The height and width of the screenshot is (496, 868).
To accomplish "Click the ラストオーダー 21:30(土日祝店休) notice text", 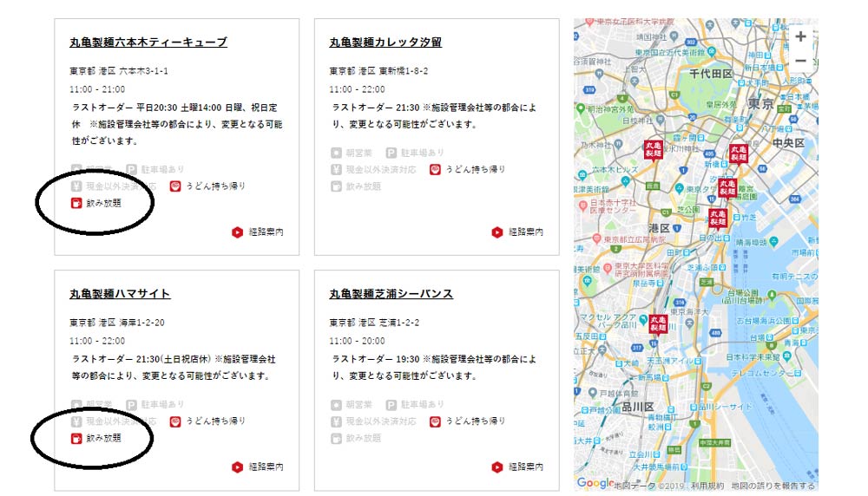I will [x=174, y=367].
